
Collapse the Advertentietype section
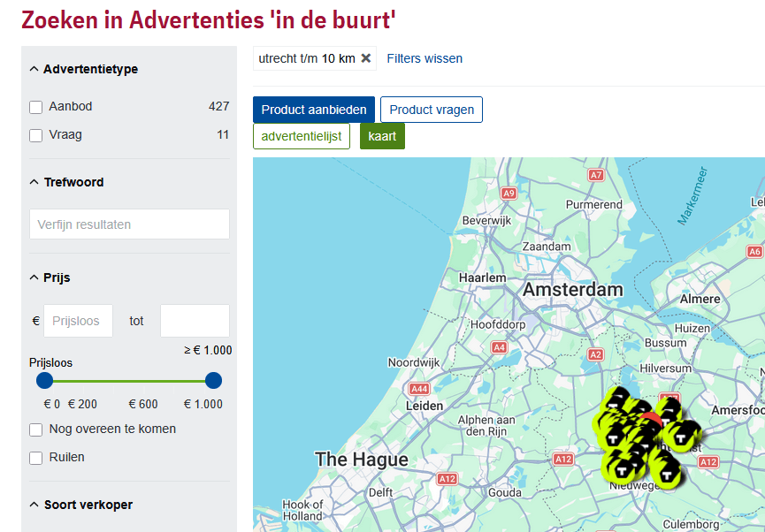(34, 69)
